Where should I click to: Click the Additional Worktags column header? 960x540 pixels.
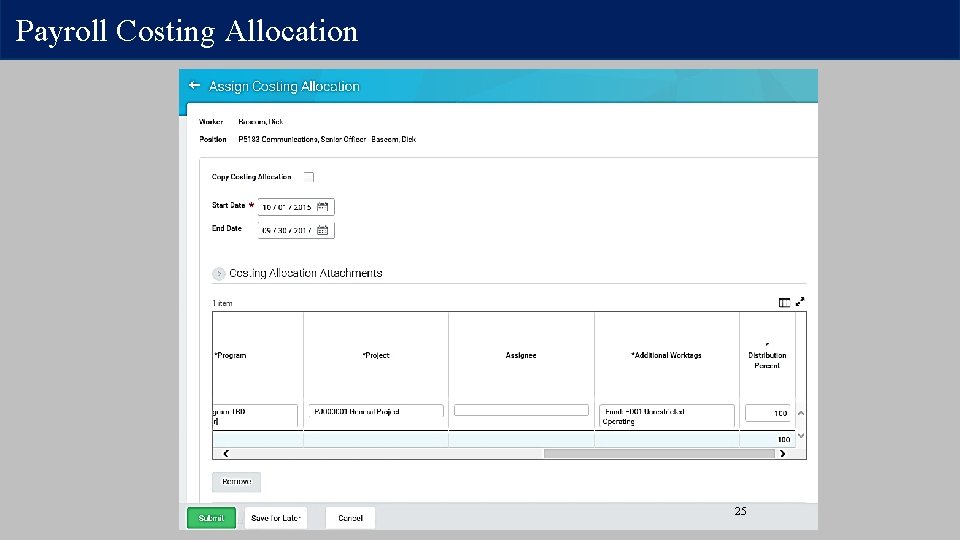pyautogui.click(x=667, y=355)
